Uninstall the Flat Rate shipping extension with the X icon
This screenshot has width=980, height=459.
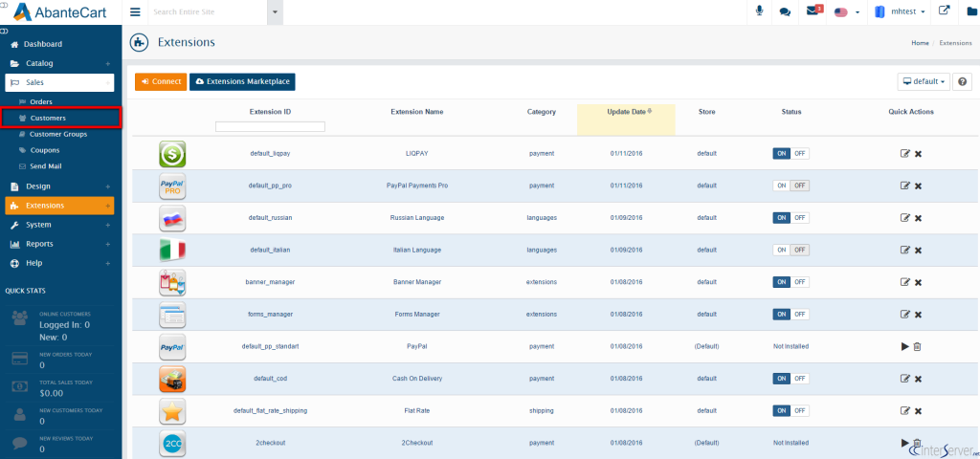pos(918,411)
